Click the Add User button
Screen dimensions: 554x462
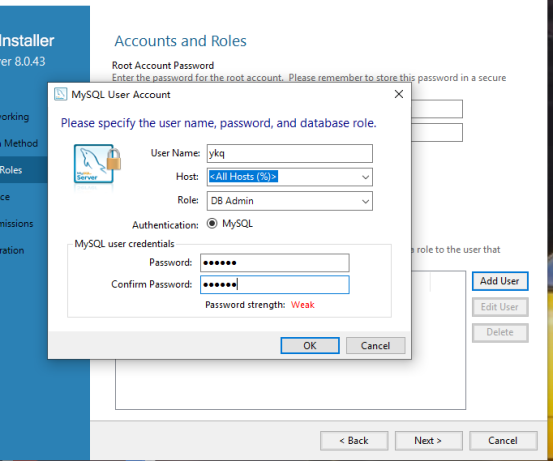pos(500,281)
